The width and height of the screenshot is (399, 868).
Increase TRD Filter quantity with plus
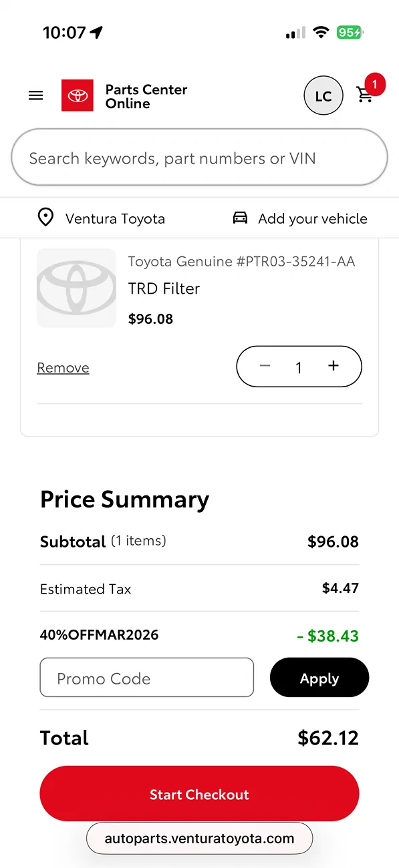click(x=334, y=366)
